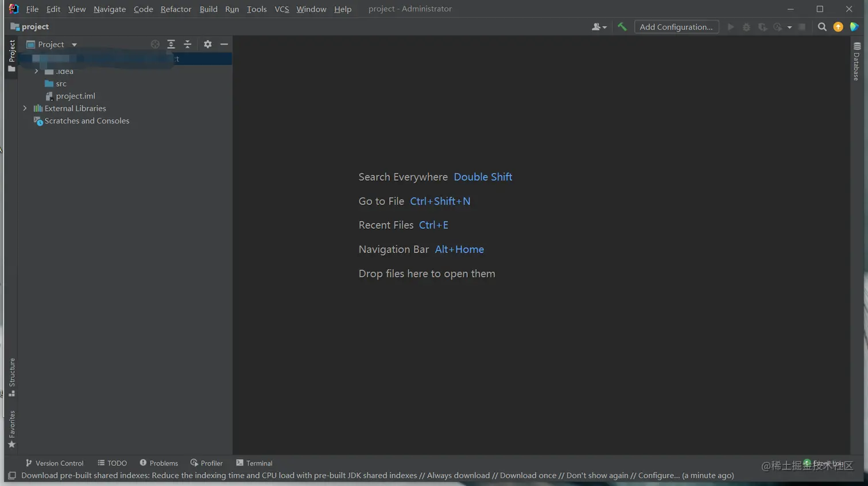Click the Collapse All icon
Screen dimensions: 868x486
coord(187,44)
